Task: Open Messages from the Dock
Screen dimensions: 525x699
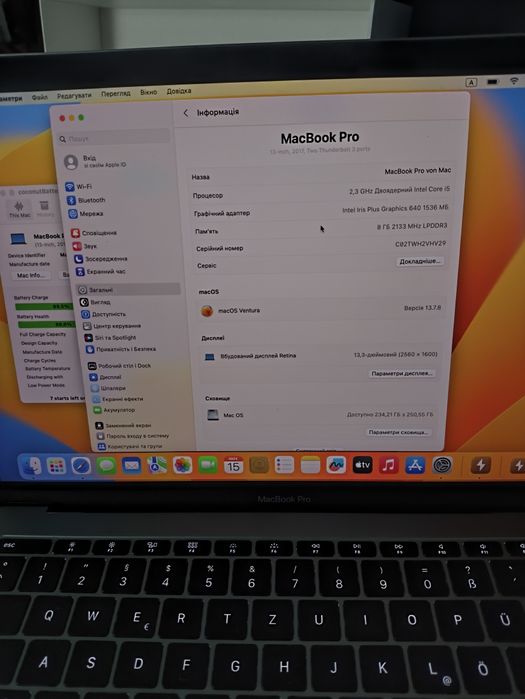Action: (x=106, y=466)
